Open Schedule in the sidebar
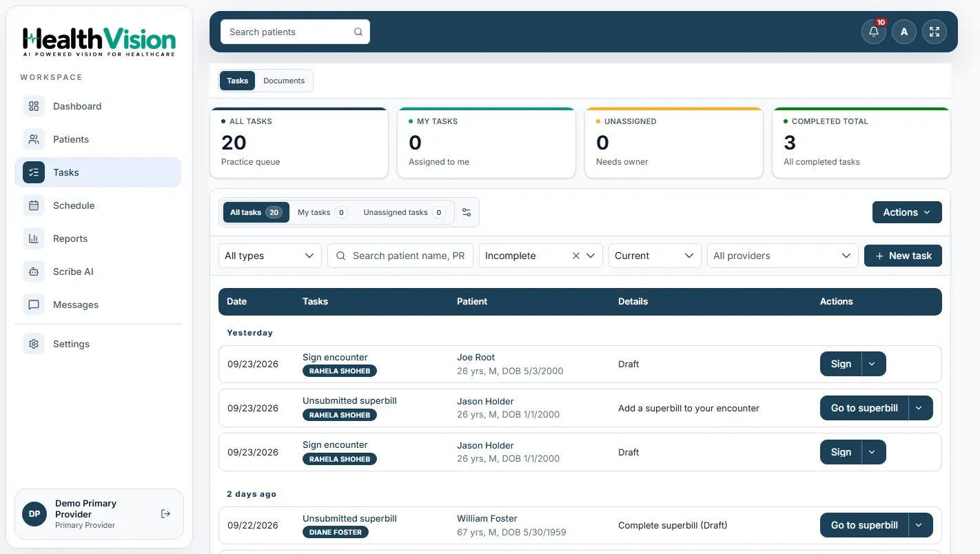This screenshot has height=554, width=980. [98, 205]
